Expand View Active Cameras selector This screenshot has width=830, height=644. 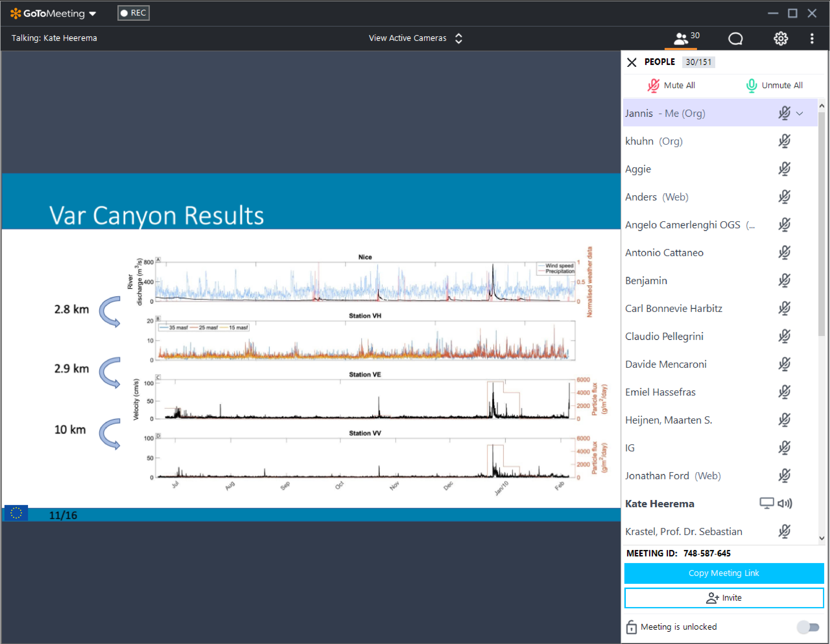pyautogui.click(x=415, y=38)
